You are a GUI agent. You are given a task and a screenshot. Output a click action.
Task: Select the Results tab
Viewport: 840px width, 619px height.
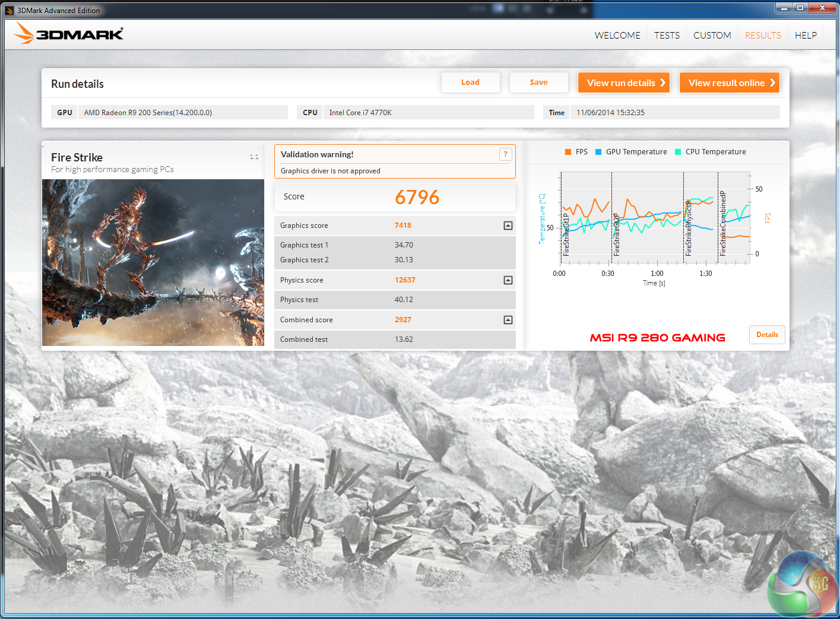[763, 36]
